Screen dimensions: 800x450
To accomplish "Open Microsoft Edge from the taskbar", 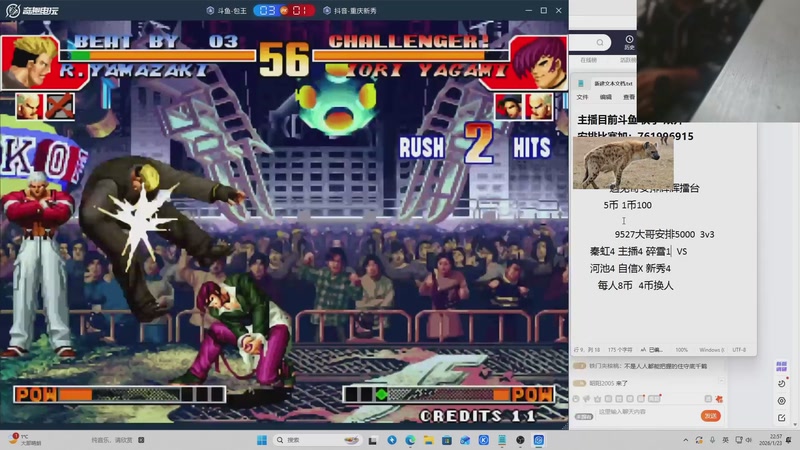I will click(410, 440).
